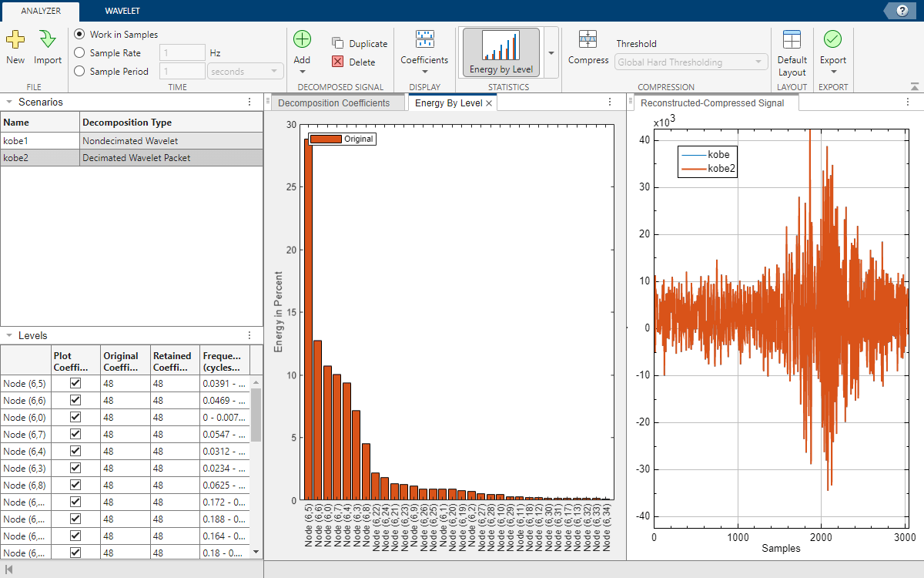Select the Sample Rate radio button
Screen dimensions: 924x578
tap(79, 53)
